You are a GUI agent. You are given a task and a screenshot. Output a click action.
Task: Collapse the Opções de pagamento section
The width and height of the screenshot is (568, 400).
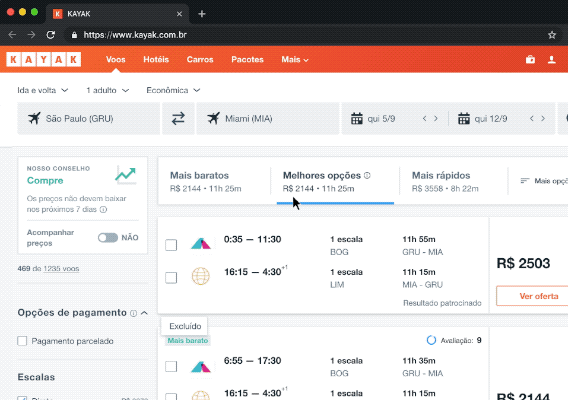click(144, 313)
